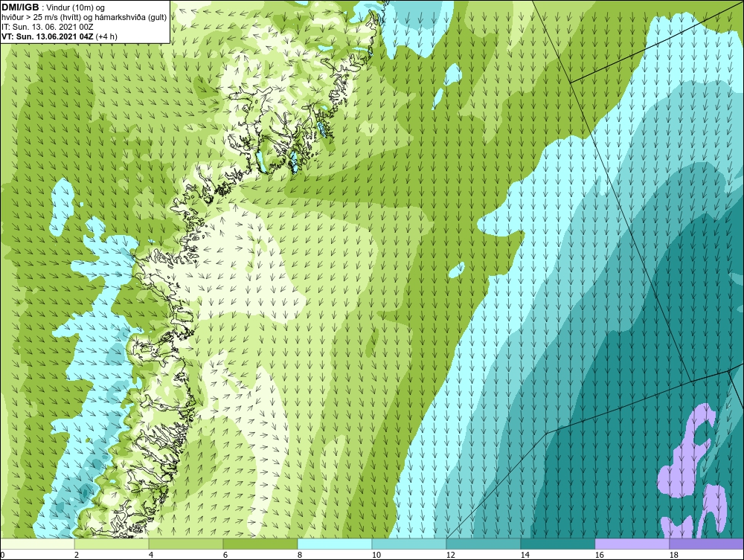Click the 'IT: Sun. 13. 06. 2021 00Z' line
This screenshot has height=560, width=744.
click(x=48, y=27)
